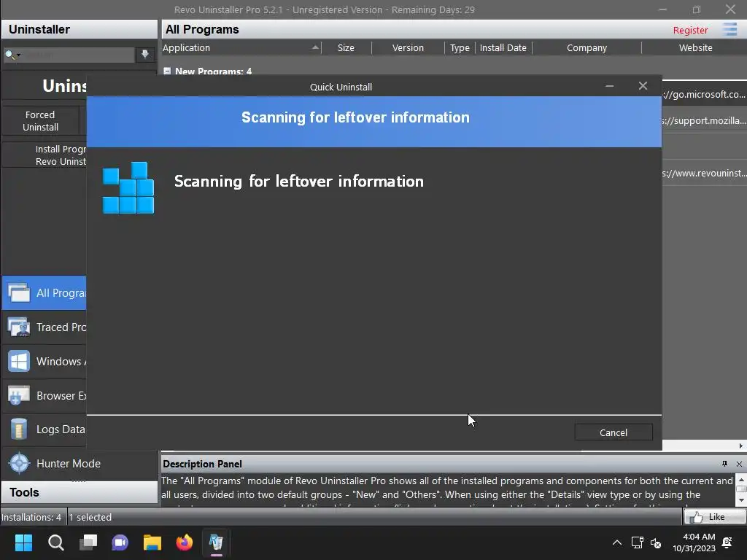Sort by Type column header
Image resolution: width=747 pixels, height=560 pixels.
[460, 47]
